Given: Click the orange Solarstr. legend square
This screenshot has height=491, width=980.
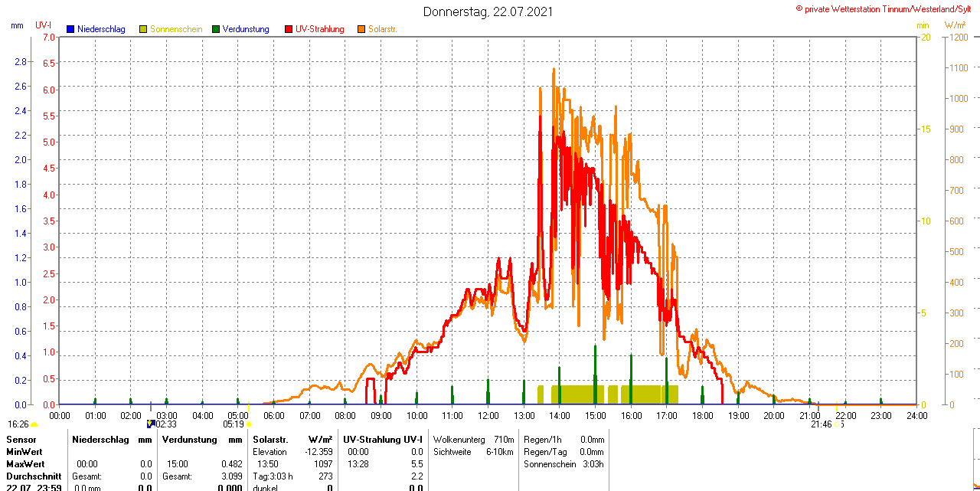Looking at the screenshot, I should [361, 29].
